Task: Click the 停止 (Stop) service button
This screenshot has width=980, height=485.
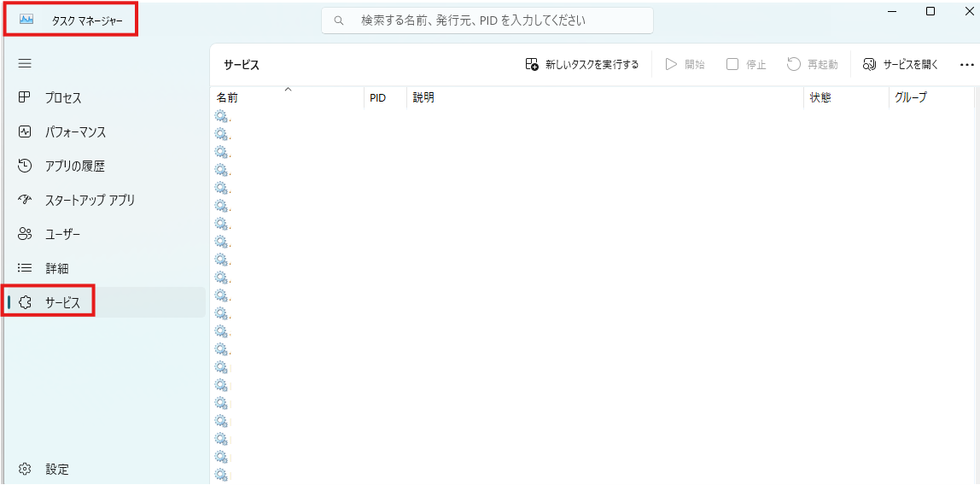Action: 746,64
